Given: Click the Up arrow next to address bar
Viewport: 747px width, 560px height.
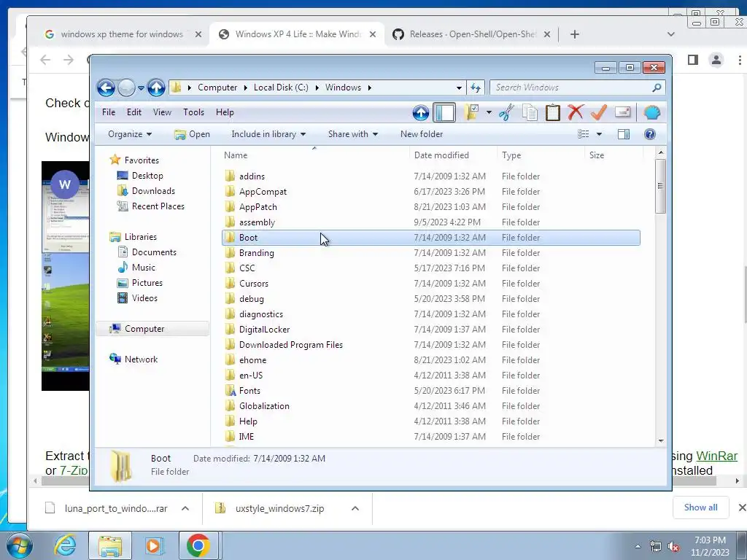Looking at the screenshot, I should click(156, 87).
